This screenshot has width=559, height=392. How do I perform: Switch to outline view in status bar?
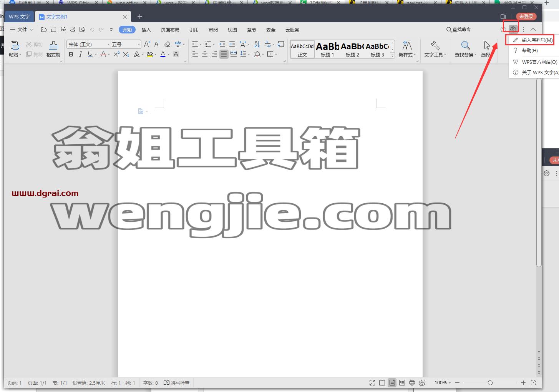(x=402, y=383)
